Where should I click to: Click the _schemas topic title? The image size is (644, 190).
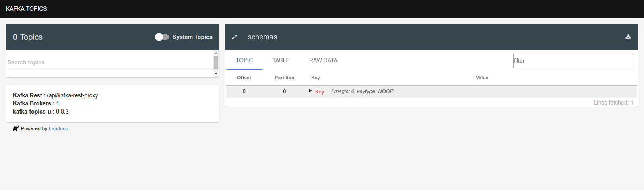pyautogui.click(x=260, y=37)
